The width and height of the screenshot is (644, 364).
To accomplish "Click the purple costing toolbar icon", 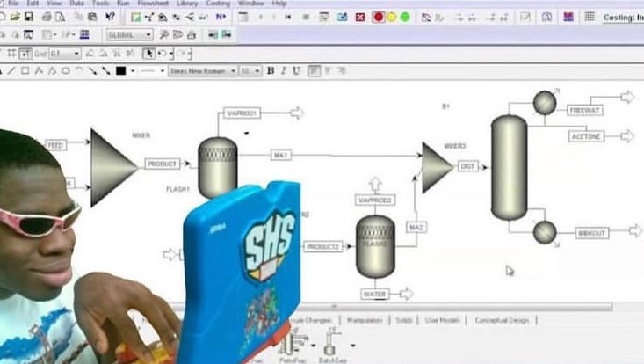I will coord(568,17).
